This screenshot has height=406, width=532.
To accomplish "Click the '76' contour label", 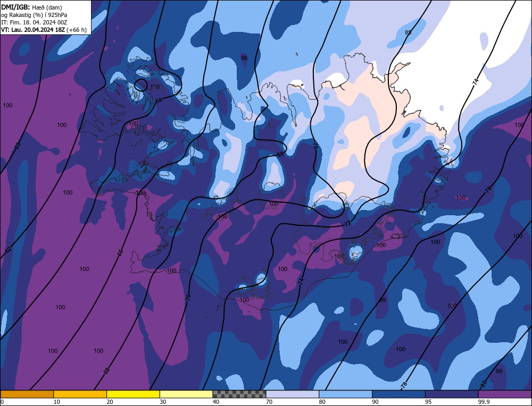I will tap(488, 190).
